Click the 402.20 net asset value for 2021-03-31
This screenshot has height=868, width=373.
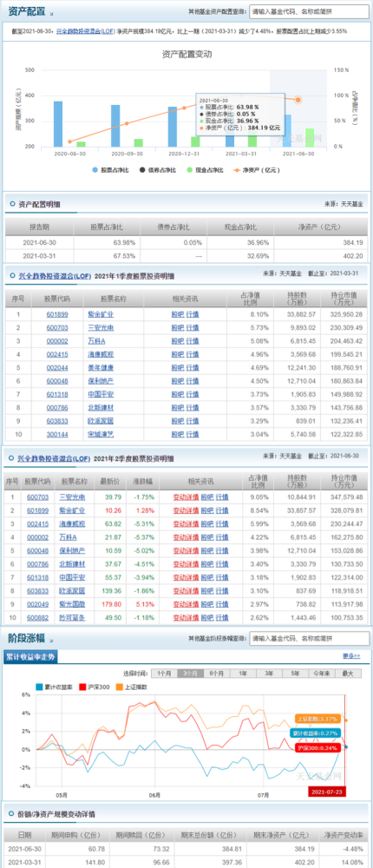[x=352, y=256]
